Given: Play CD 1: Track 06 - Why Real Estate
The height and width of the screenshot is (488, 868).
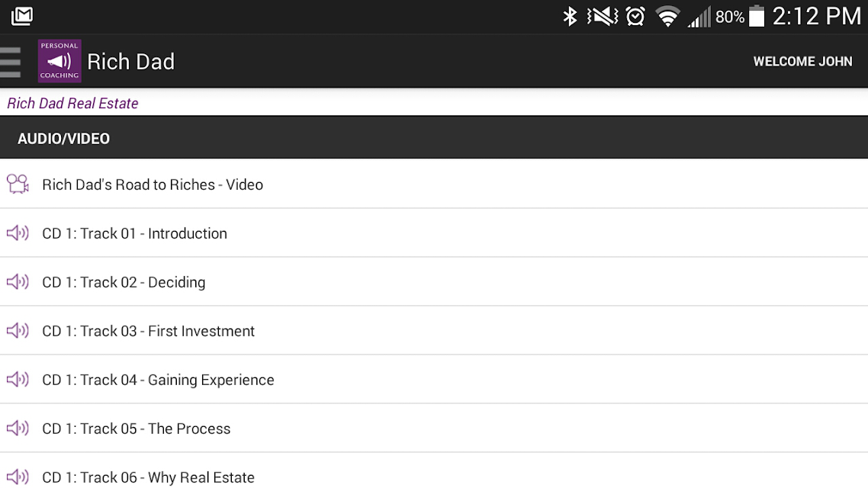Looking at the screenshot, I should click(434, 471).
